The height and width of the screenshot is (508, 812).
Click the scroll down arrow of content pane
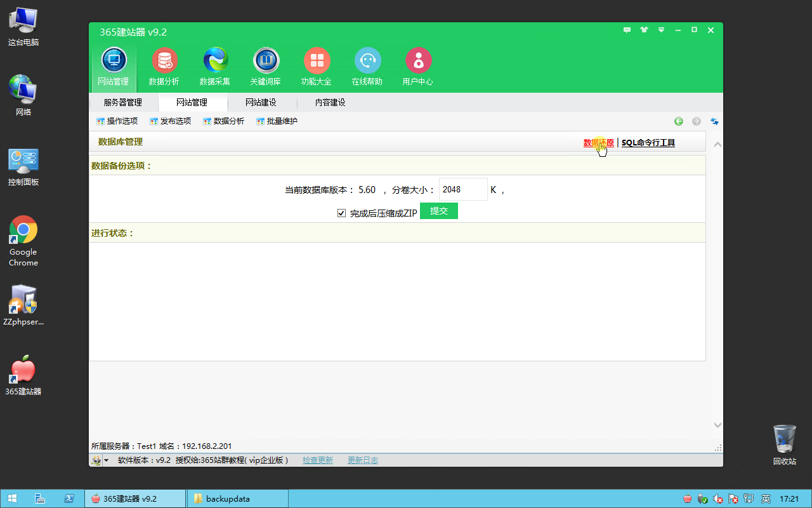[x=717, y=425]
